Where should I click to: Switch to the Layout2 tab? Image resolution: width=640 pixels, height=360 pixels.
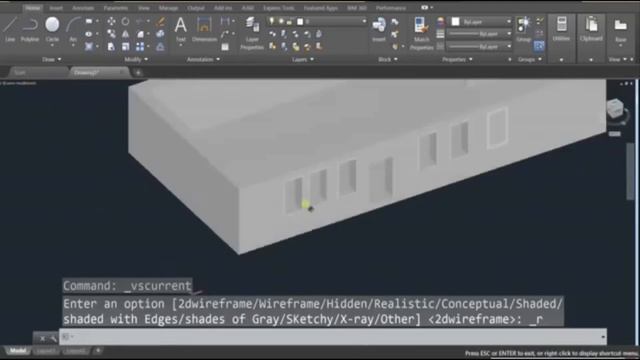[76, 351]
